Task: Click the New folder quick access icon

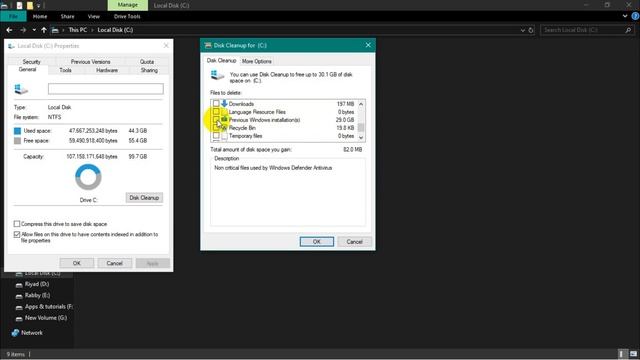Action: [x=30, y=5]
